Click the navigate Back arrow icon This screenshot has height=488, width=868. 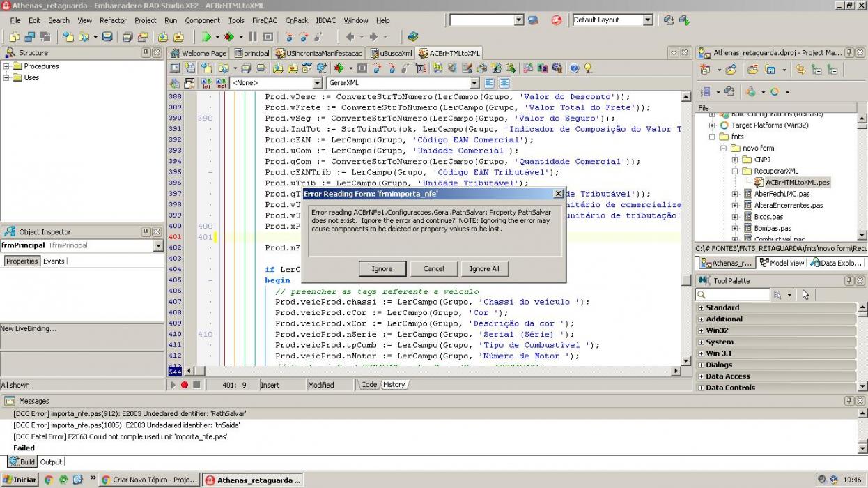click(350, 36)
